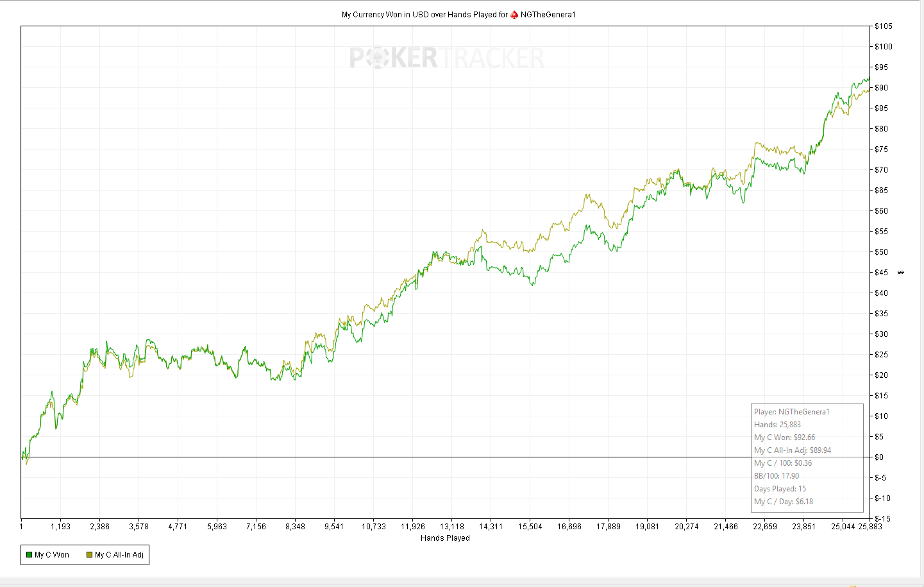Click the $50 y-axis label

point(881,252)
